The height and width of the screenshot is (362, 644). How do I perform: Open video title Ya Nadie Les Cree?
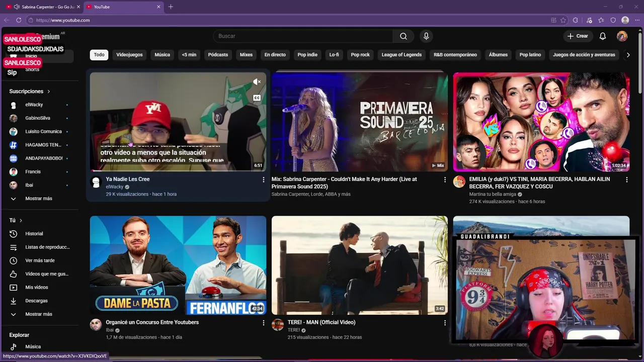(x=128, y=179)
